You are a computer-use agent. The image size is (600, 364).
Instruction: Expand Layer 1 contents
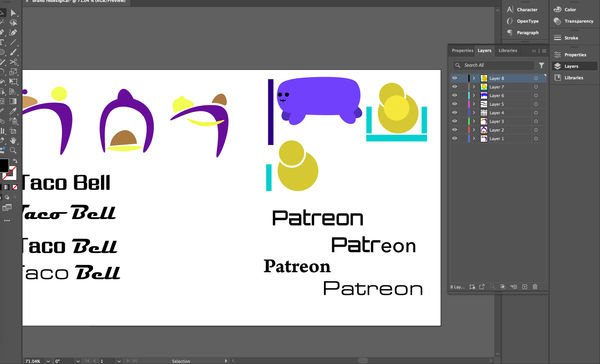pos(474,139)
